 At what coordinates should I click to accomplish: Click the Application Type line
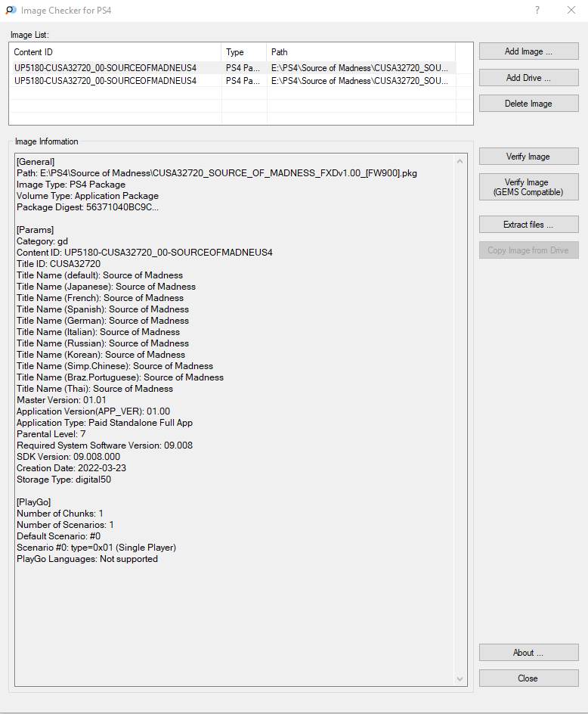(104, 423)
